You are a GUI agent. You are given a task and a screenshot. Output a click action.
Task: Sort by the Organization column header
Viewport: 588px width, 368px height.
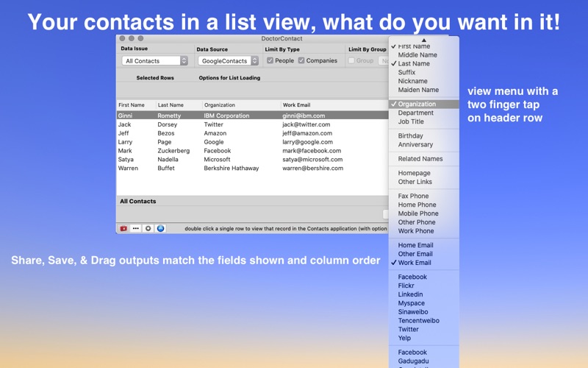(x=241, y=105)
